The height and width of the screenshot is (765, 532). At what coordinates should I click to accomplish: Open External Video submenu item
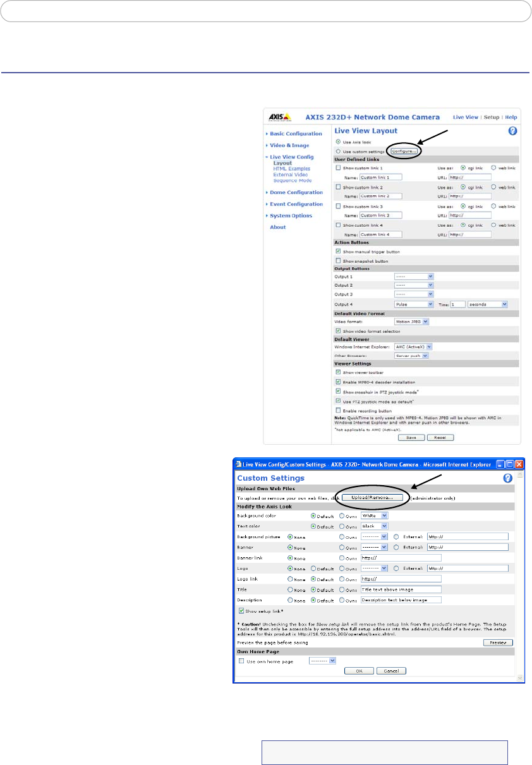tap(291, 174)
